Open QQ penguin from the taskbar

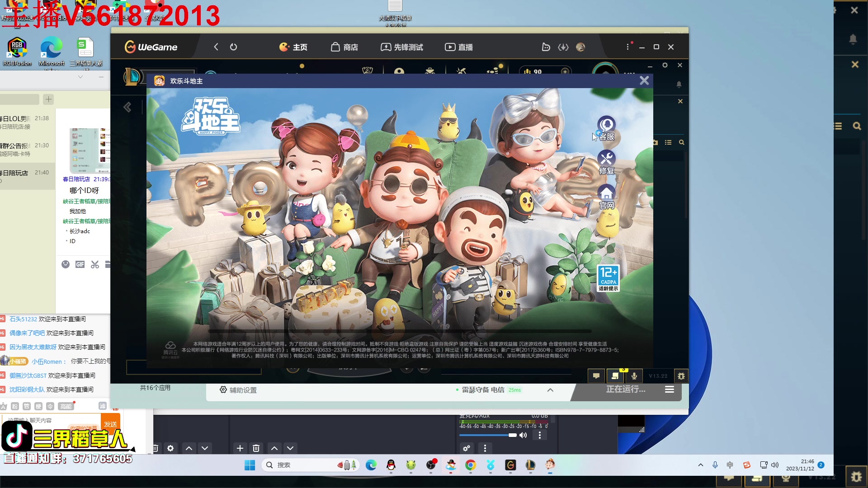click(391, 465)
